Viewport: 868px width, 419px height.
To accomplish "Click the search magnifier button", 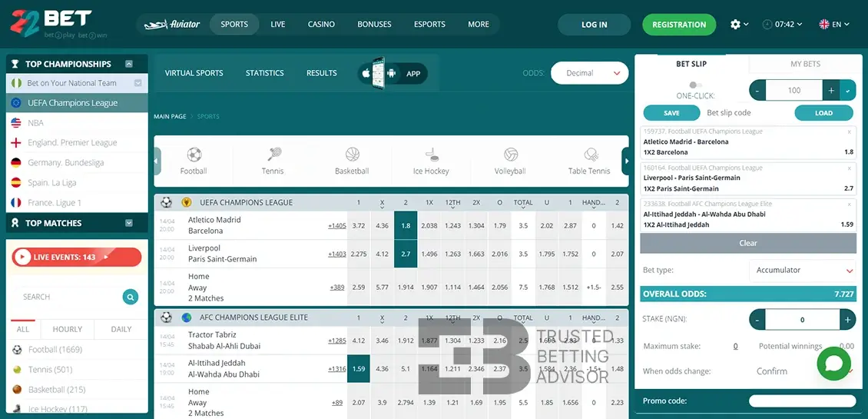I will point(130,297).
